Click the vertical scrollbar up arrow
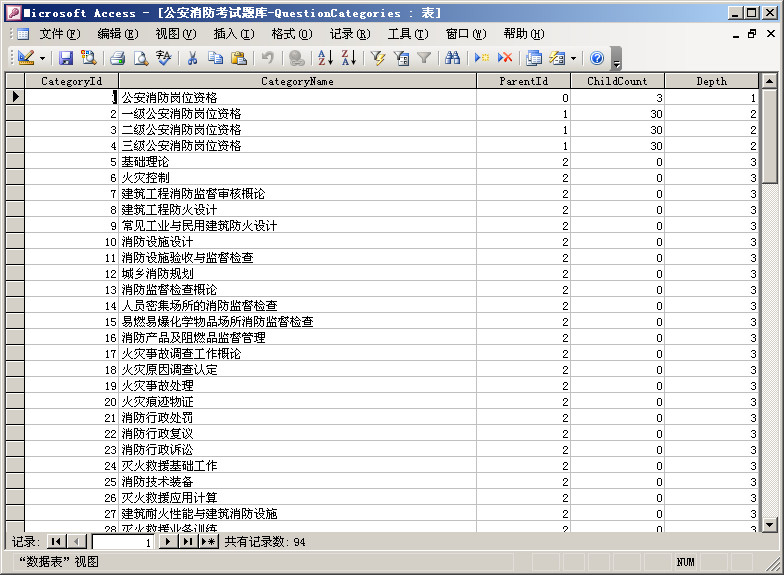The image size is (784, 575). click(x=770, y=81)
